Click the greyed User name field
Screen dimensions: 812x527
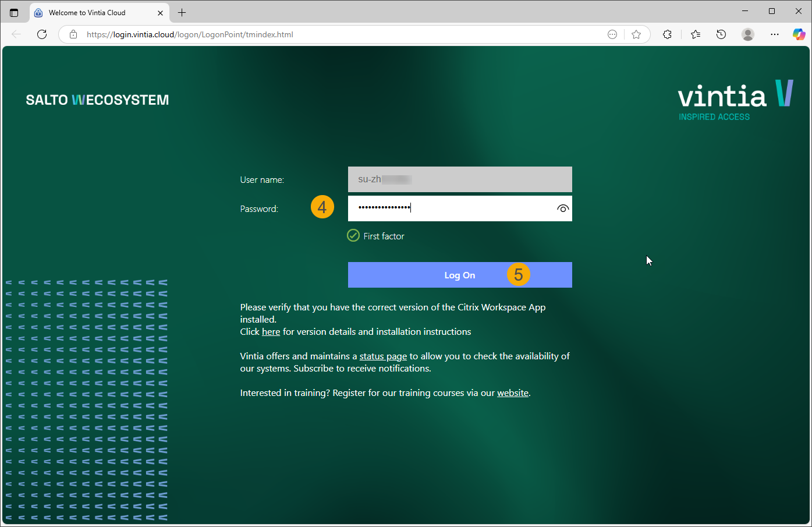pyautogui.click(x=460, y=179)
